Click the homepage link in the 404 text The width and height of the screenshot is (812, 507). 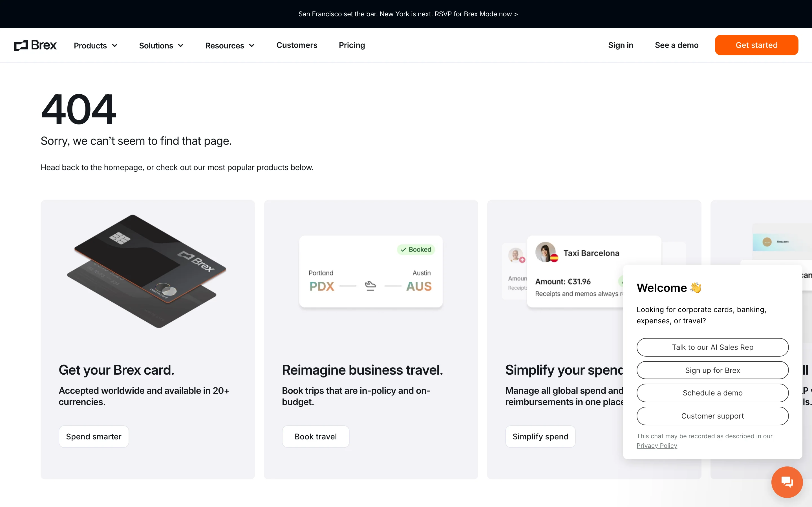pyautogui.click(x=123, y=167)
